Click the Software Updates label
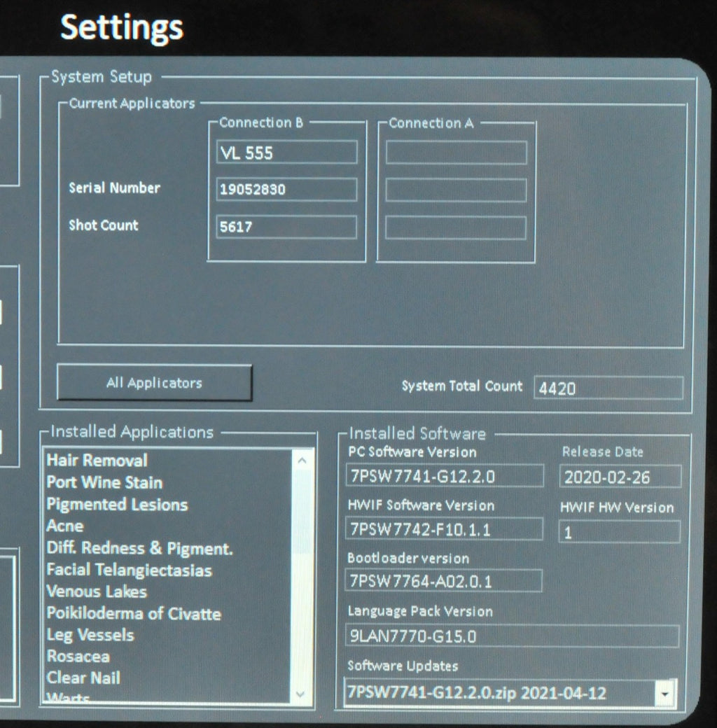 (x=403, y=666)
